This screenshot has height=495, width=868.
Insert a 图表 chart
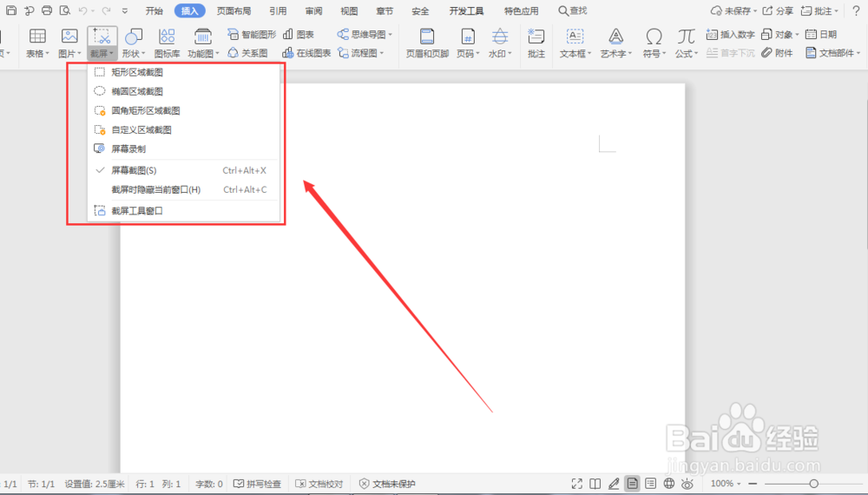coord(299,35)
